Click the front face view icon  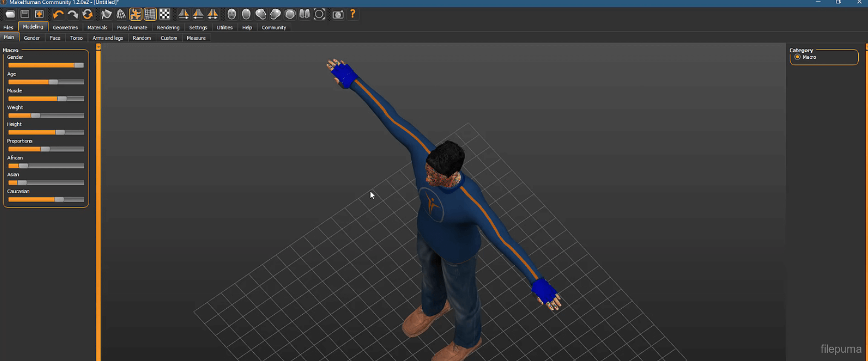pyautogui.click(x=232, y=14)
